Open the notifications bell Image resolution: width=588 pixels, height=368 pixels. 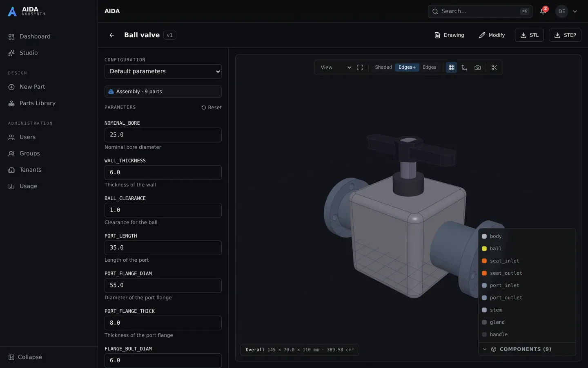543,11
